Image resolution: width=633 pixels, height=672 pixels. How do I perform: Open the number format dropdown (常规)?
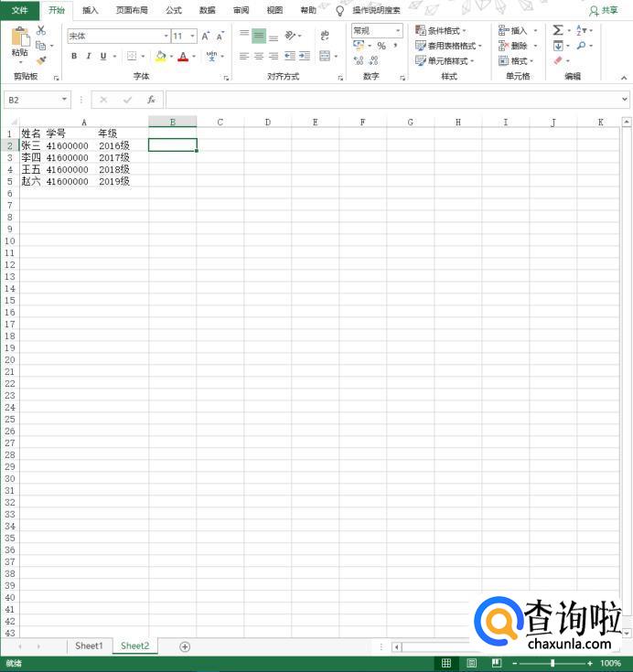coord(398,30)
